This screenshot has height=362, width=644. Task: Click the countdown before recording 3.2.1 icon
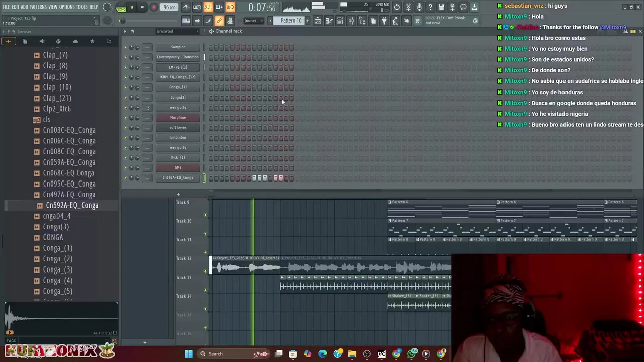point(208,7)
